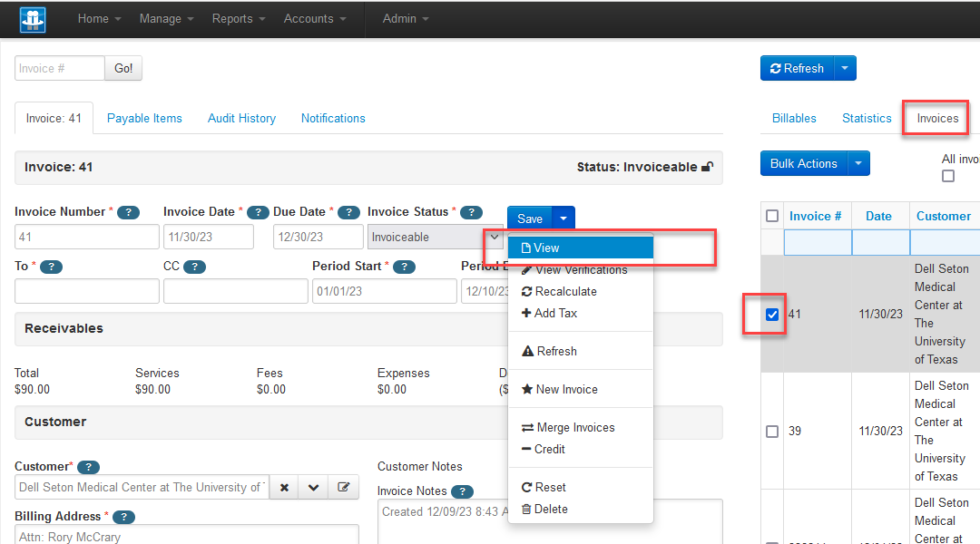Edit customer with the pencil icon
The image size is (980, 544).
tap(344, 487)
